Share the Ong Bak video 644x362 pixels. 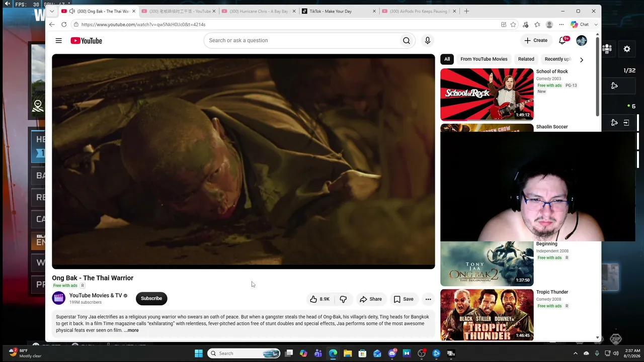click(x=371, y=299)
